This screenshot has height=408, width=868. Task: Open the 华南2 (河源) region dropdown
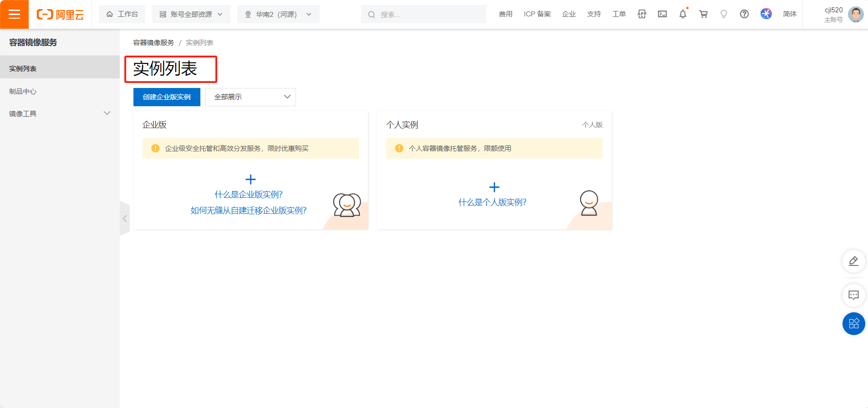[278, 14]
